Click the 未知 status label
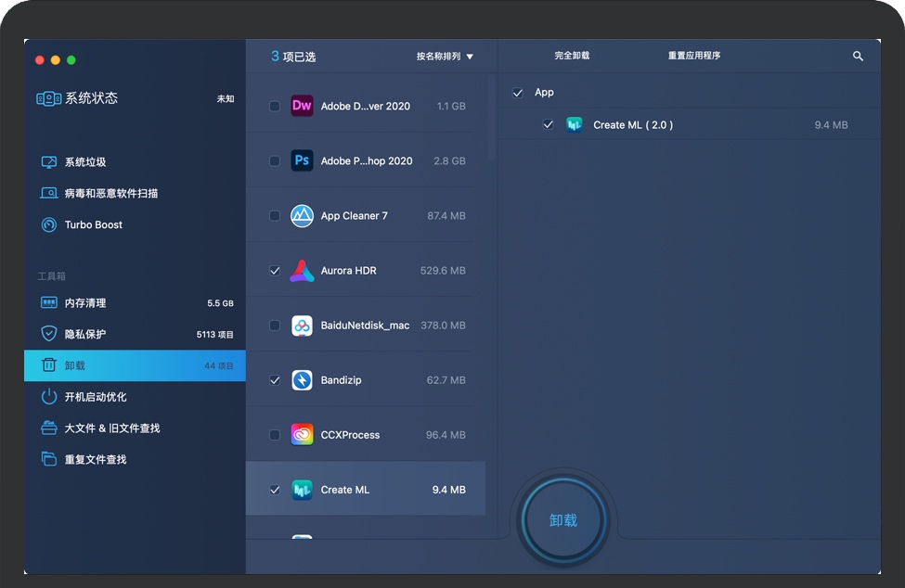The width and height of the screenshot is (905, 588). 226,98
